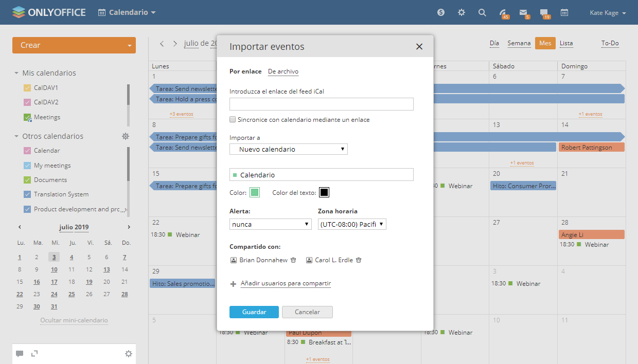This screenshot has width=638, height=364.
Task: Open the settings gear in top bar
Action: tap(462, 12)
